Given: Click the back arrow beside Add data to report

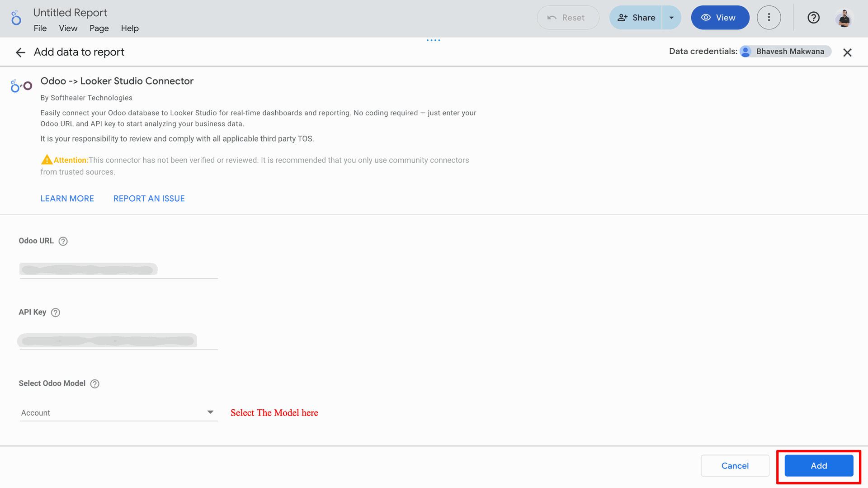Looking at the screenshot, I should 20,52.
